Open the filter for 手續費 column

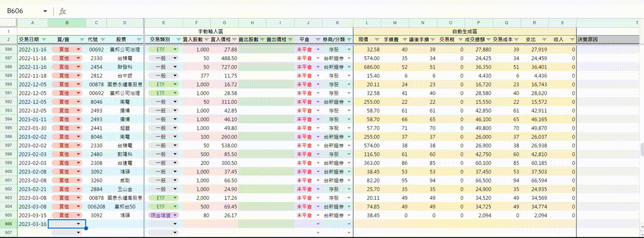[405, 39]
